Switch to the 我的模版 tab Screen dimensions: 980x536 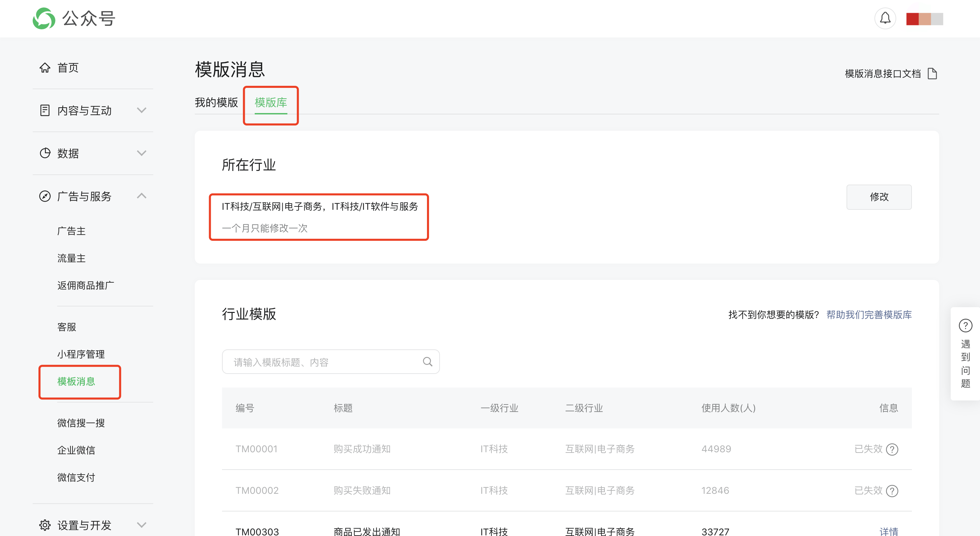(216, 103)
